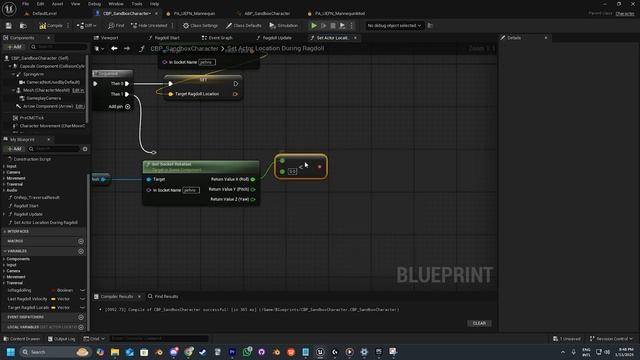Close the Set Actor Location graph tab
This screenshot has width=640, height=360.
tap(355, 38)
